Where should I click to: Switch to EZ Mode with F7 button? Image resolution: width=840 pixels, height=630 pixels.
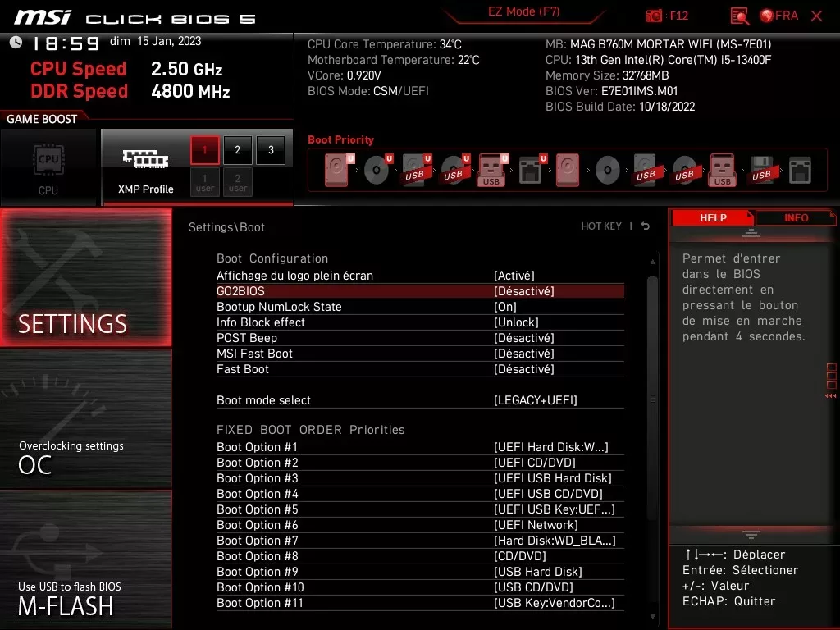(x=523, y=13)
